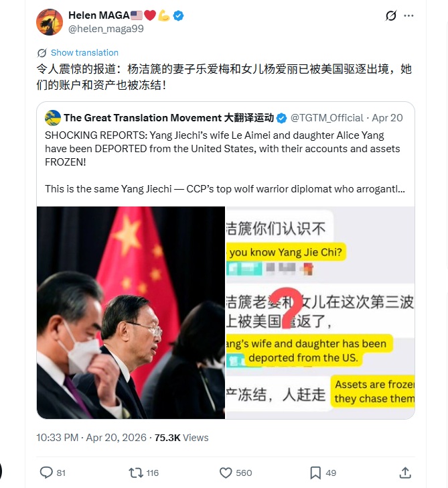The image size is (448, 488).
Task: Like the post with heart icon
Action: tap(226, 473)
